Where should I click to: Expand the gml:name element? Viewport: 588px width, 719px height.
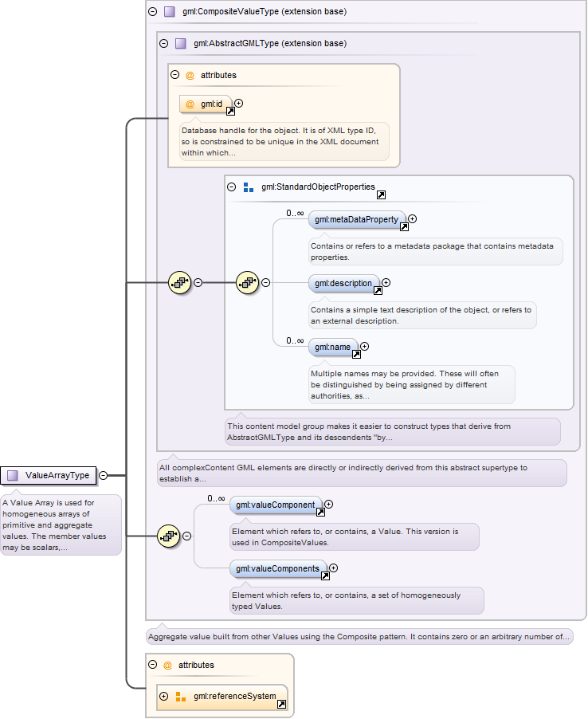(364, 346)
